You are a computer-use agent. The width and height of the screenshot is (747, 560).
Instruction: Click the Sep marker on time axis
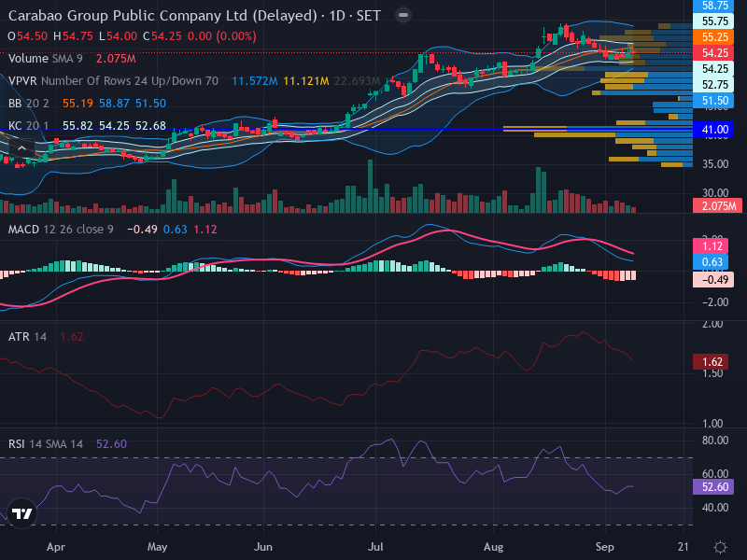[604, 547]
